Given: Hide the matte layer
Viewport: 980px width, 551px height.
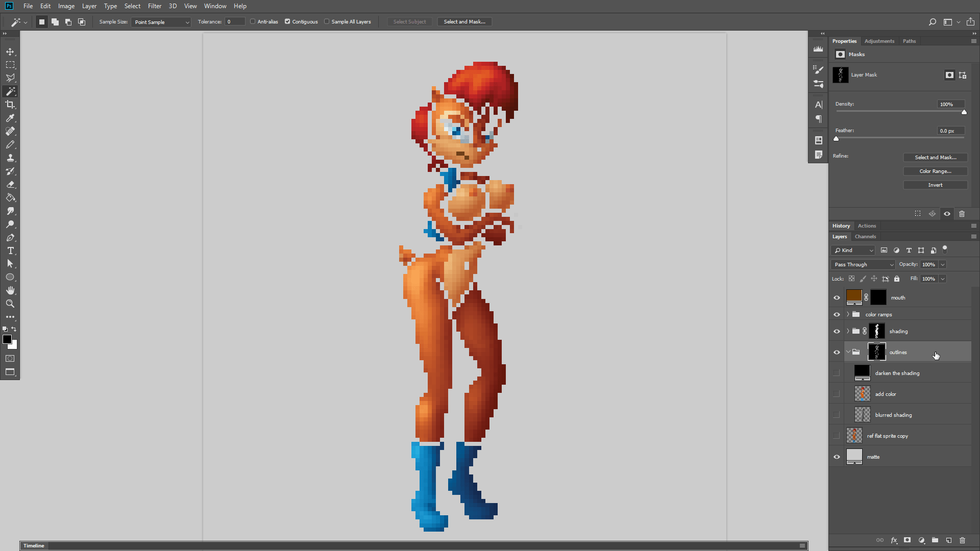Looking at the screenshot, I should (837, 457).
